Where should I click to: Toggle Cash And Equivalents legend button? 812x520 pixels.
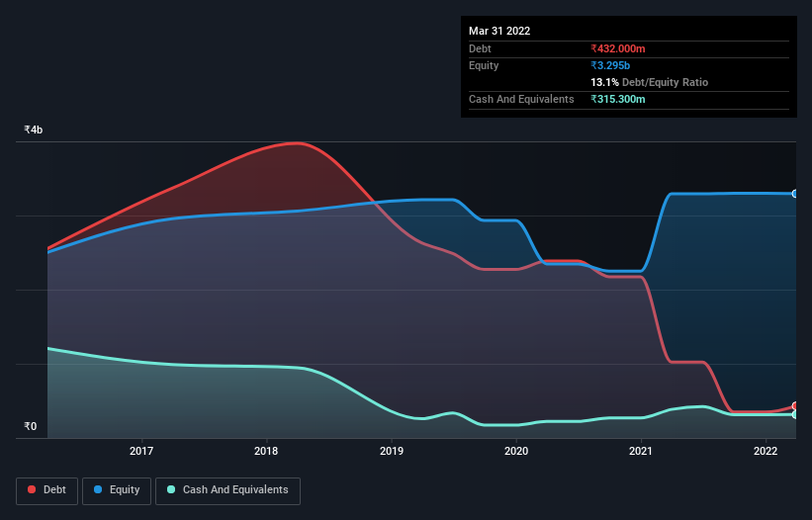[x=227, y=490]
